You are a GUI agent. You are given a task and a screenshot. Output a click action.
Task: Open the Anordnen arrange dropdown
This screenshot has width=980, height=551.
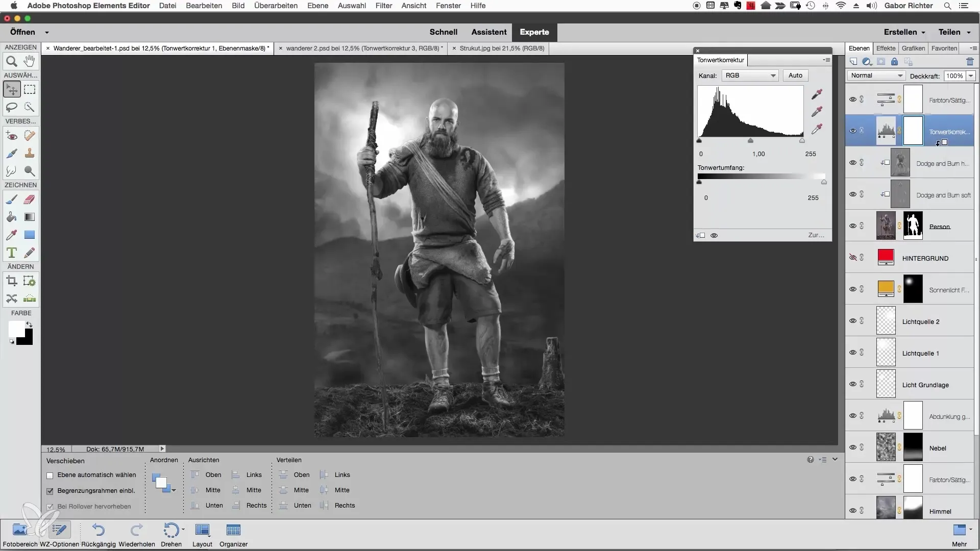click(x=164, y=483)
